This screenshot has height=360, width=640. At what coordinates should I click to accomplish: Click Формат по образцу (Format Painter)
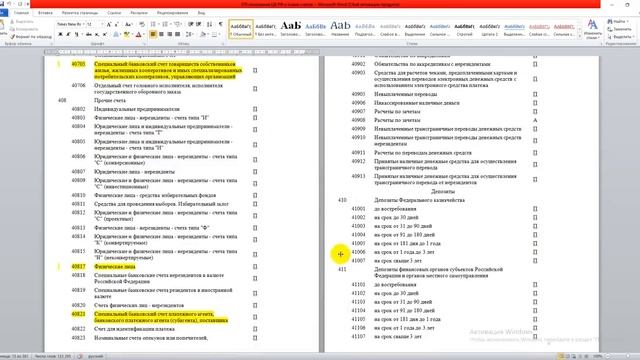tap(31, 37)
